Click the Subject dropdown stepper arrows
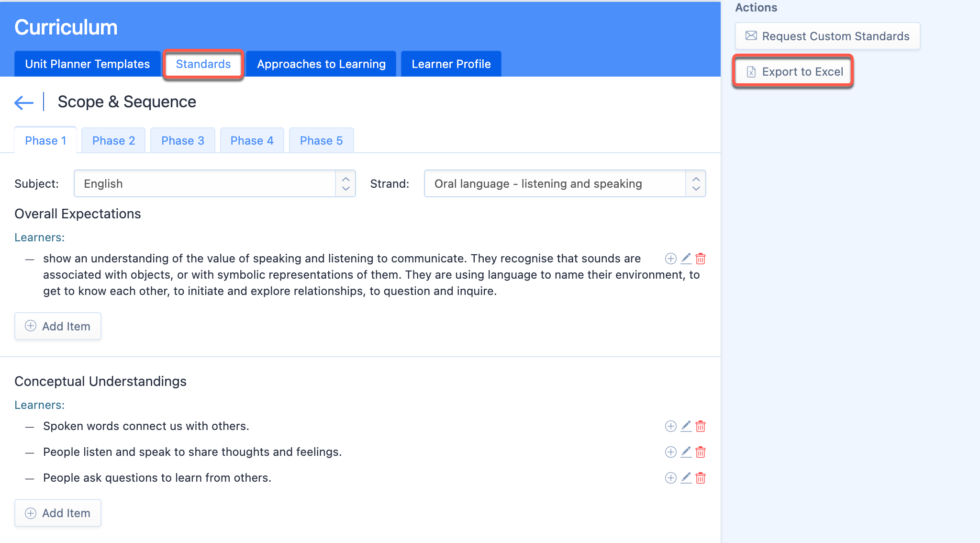Image resolution: width=980 pixels, height=543 pixels. (345, 183)
